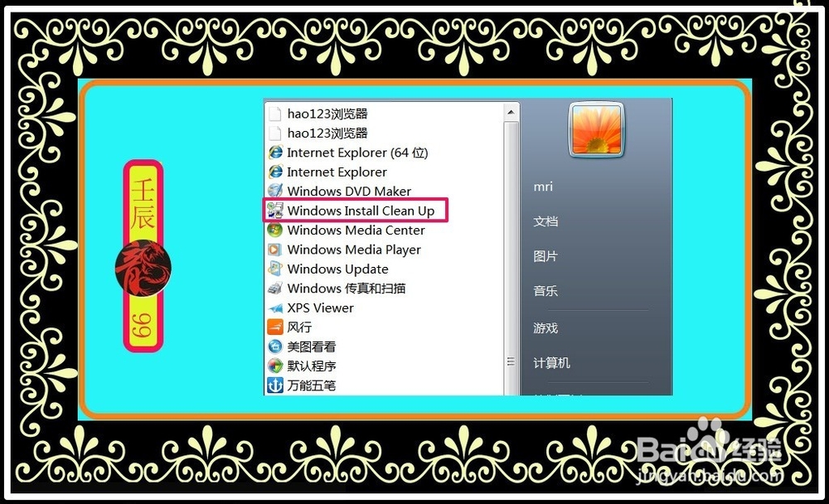
Task: Click the Internet Explorer icon without 64 位
Action: (x=275, y=172)
